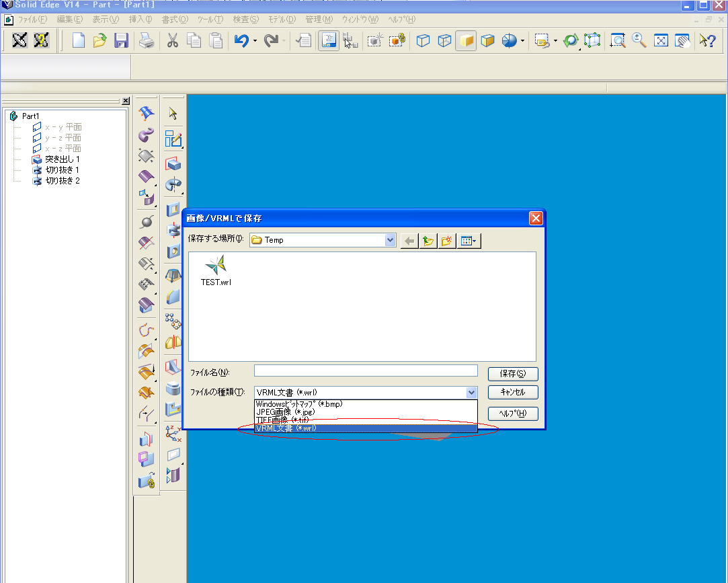The height and width of the screenshot is (583, 728).
Task: Click the Rotate view icon
Action: pos(571,40)
